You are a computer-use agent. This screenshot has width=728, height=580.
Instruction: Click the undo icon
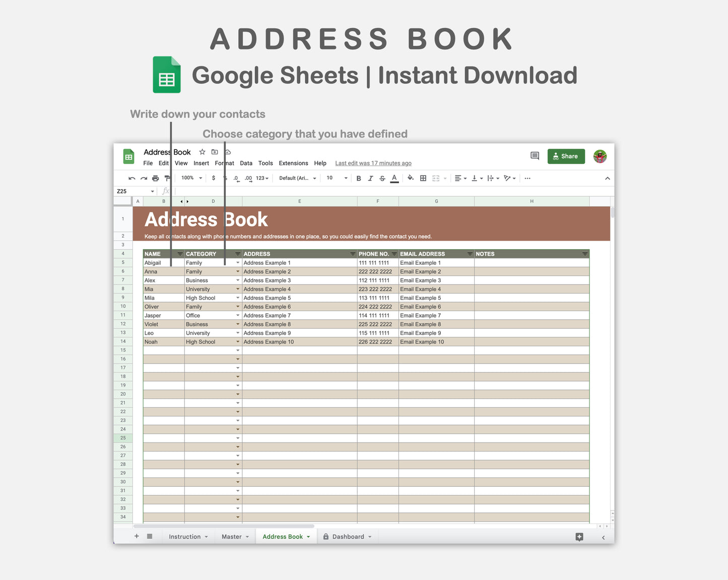click(131, 178)
